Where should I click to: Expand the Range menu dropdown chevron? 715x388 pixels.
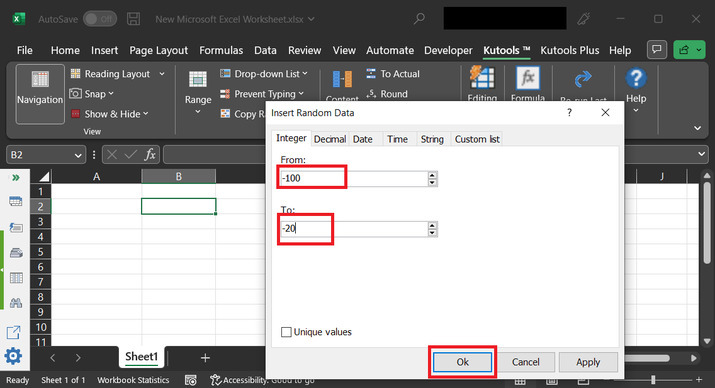(x=198, y=112)
